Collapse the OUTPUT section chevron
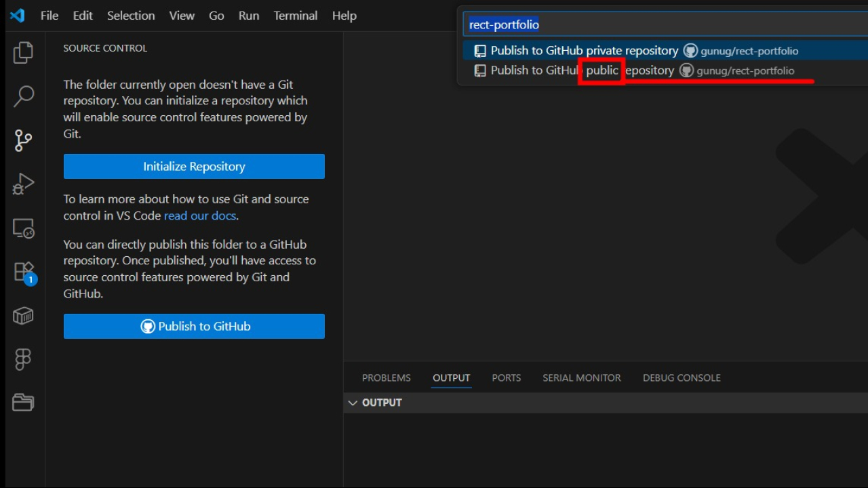Image resolution: width=868 pixels, height=488 pixels. click(353, 403)
